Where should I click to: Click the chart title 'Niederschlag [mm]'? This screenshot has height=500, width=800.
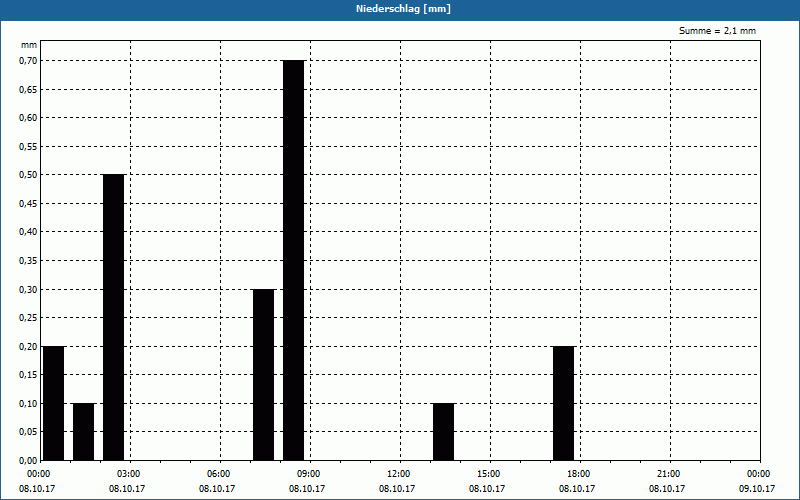coord(403,9)
